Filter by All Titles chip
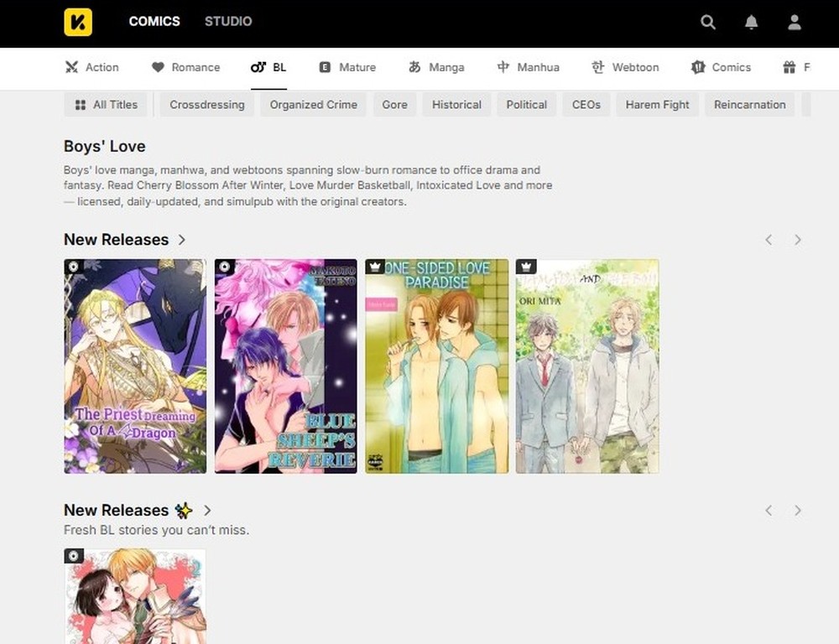 (107, 105)
